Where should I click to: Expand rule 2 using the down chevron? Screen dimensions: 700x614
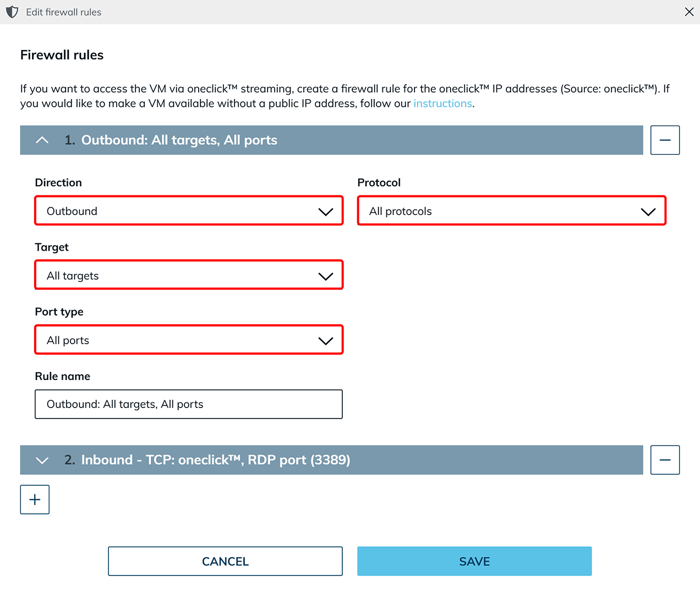[42, 460]
